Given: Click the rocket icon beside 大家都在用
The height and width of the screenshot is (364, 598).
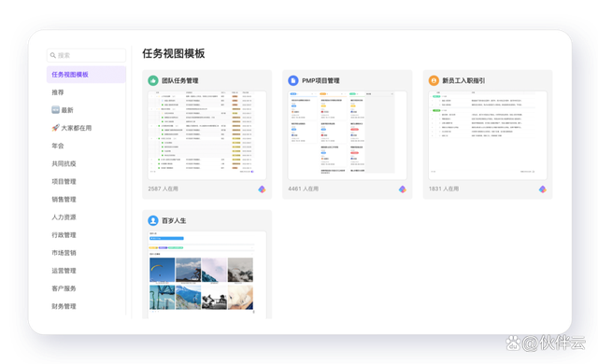Looking at the screenshot, I should click(x=56, y=128).
